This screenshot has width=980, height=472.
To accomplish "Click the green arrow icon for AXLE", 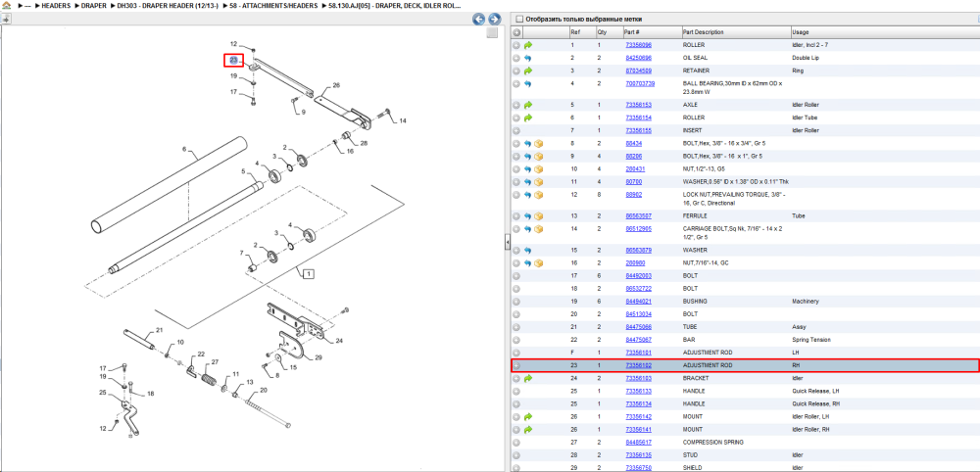I will [x=528, y=105].
